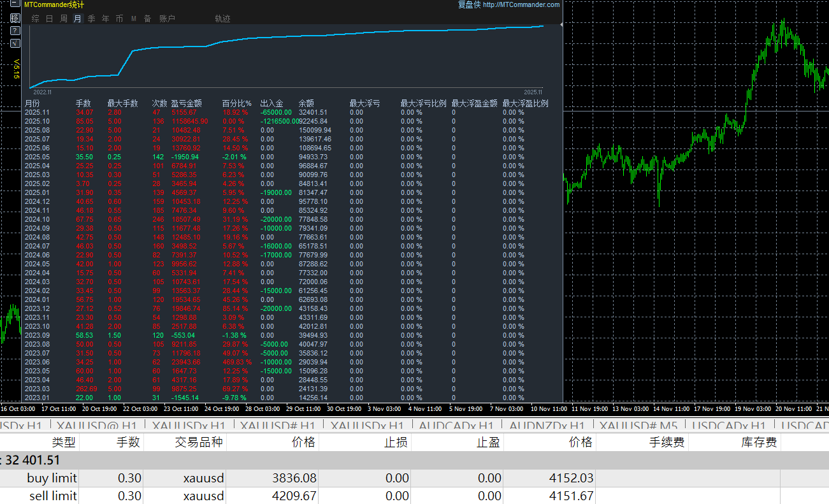Click the 4151.67 current price cell
829x504 pixels.
[573, 496]
